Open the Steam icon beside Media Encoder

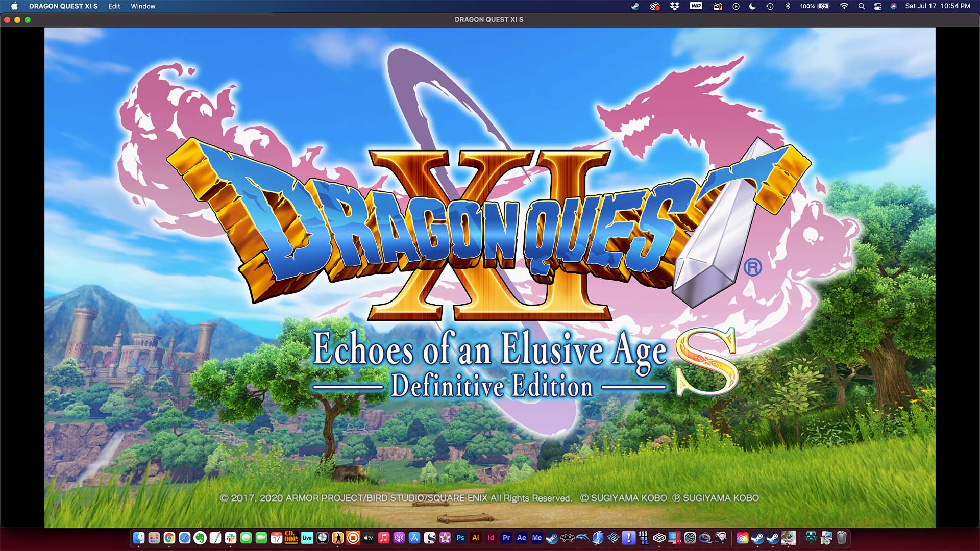pos(552,538)
